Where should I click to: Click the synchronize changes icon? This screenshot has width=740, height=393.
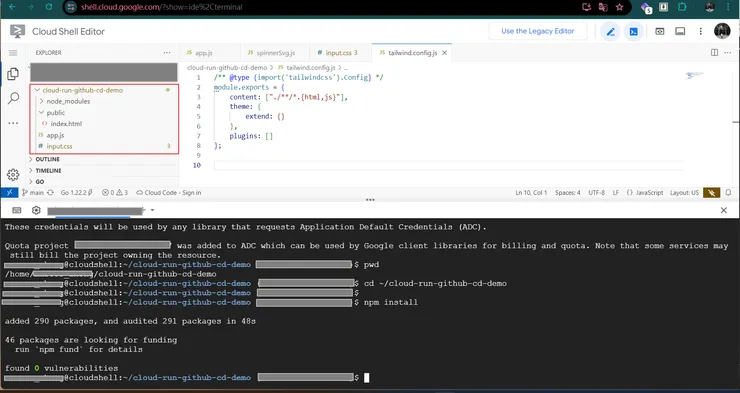50,193
